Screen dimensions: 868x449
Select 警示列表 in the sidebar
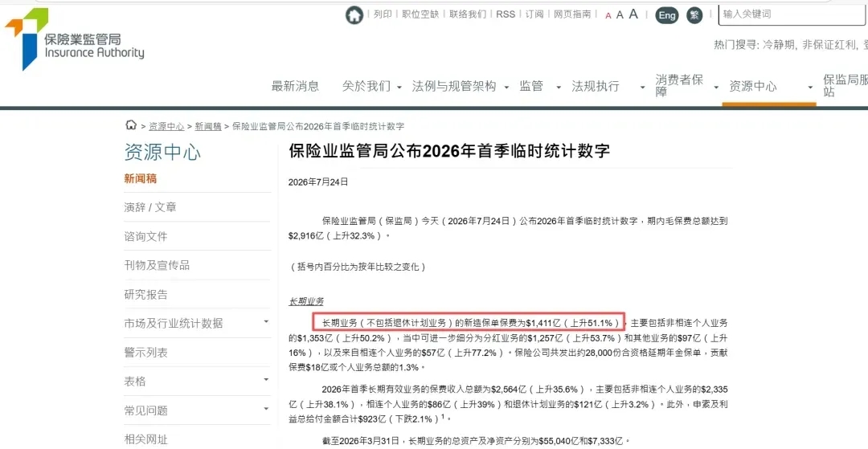tap(145, 353)
